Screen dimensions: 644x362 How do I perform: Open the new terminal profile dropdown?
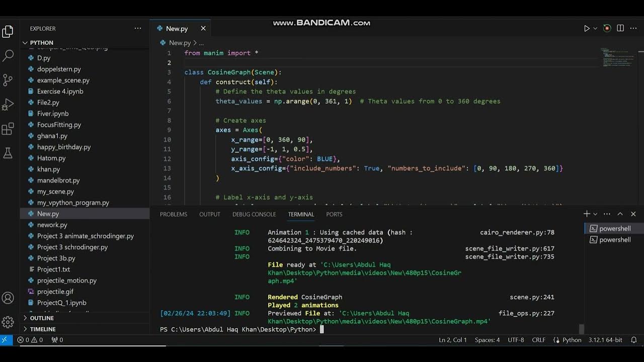(x=595, y=214)
